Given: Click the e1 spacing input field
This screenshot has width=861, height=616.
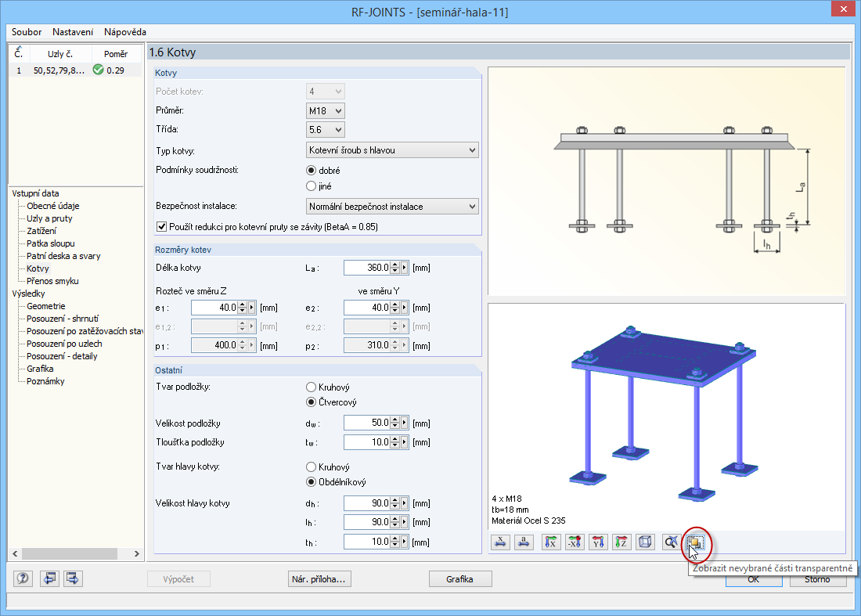Looking at the screenshot, I should 214,308.
